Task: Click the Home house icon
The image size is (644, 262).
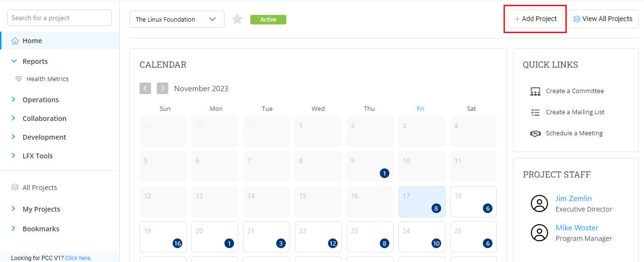Action: click(x=15, y=41)
